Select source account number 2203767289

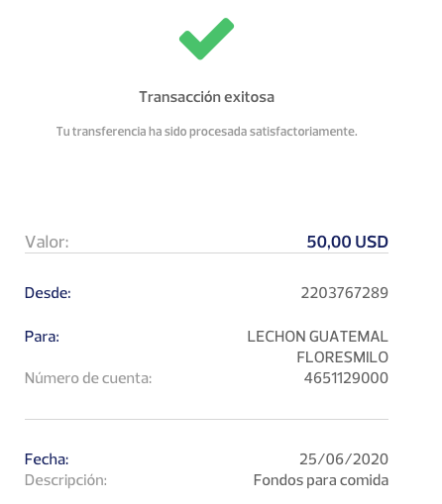[x=345, y=293]
